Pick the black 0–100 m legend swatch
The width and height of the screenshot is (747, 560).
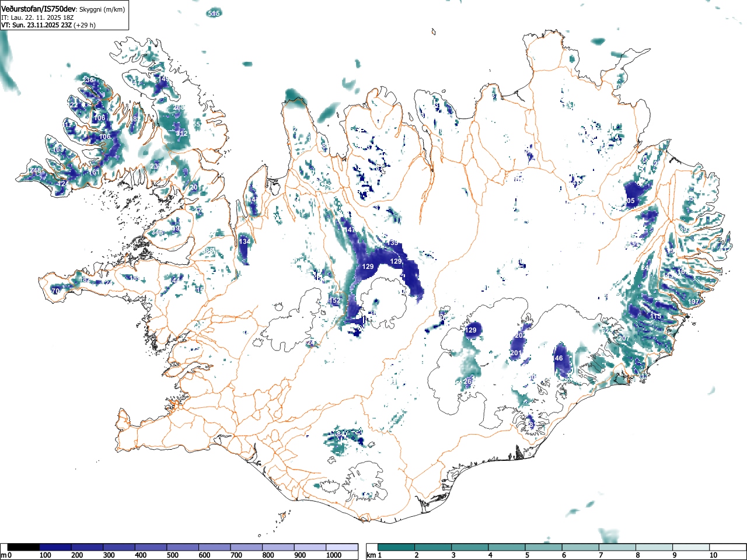pyautogui.click(x=23, y=547)
